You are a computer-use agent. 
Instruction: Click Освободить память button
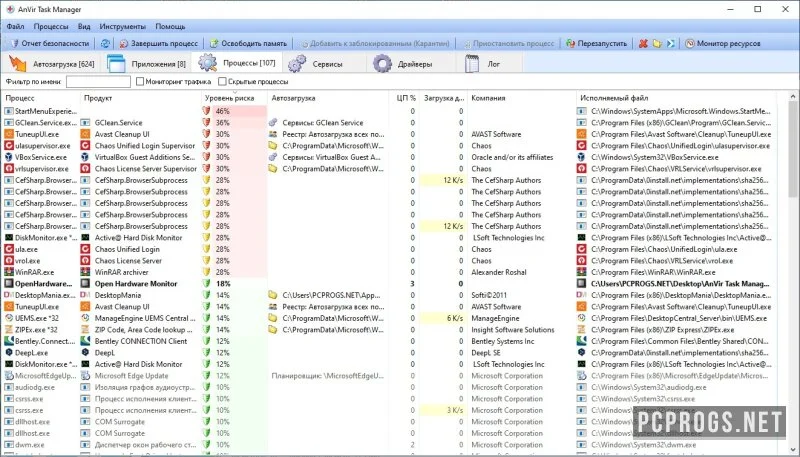tap(248, 43)
